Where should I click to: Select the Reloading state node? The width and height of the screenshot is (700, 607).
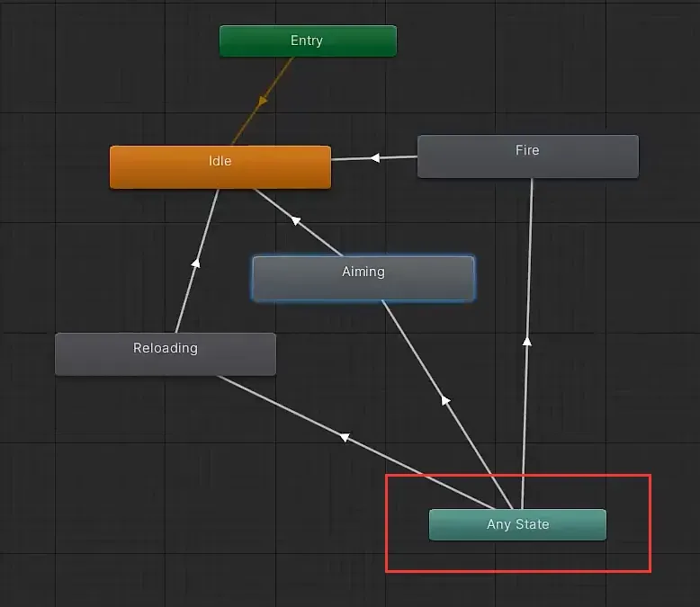pyautogui.click(x=165, y=353)
